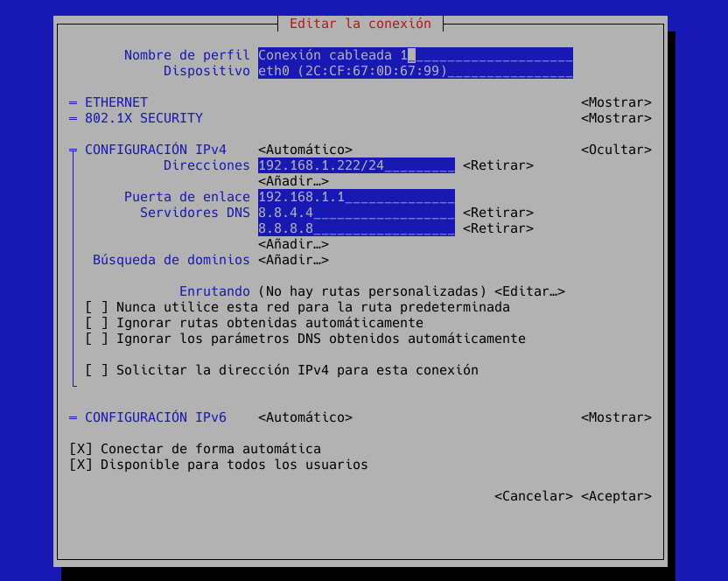Remove DNS server 8.8.4.4
Screen dimensions: 728x581
tap(498, 213)
